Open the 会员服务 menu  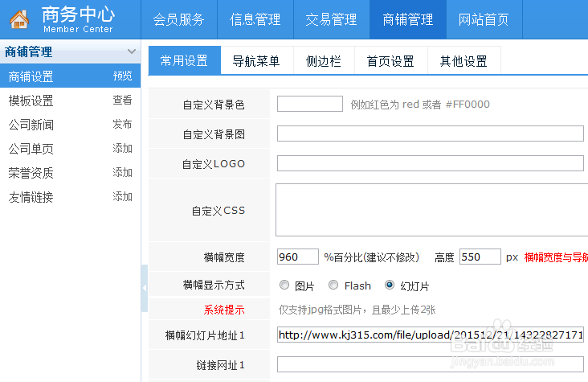pyautogui.click(x=178, y=19)
